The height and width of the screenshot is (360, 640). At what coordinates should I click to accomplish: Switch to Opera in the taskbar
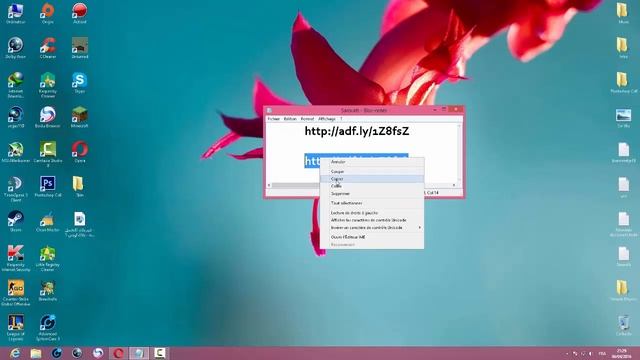118,353
